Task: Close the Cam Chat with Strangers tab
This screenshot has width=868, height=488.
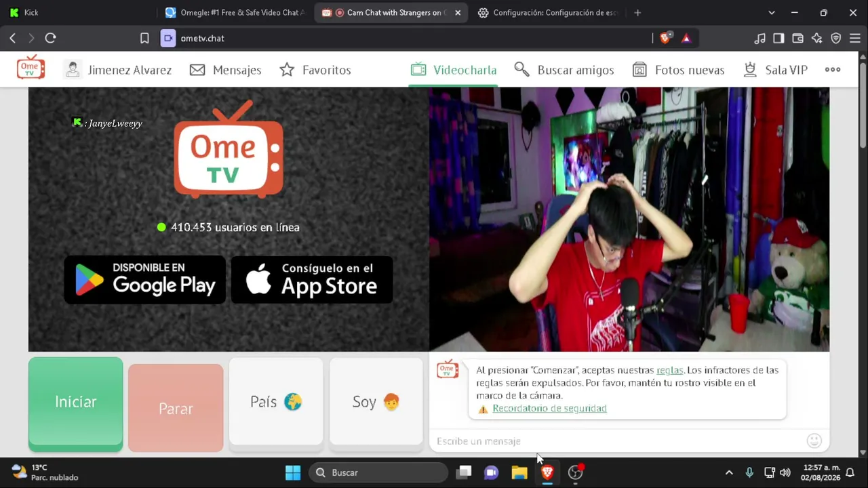Action: pos(458,13)
